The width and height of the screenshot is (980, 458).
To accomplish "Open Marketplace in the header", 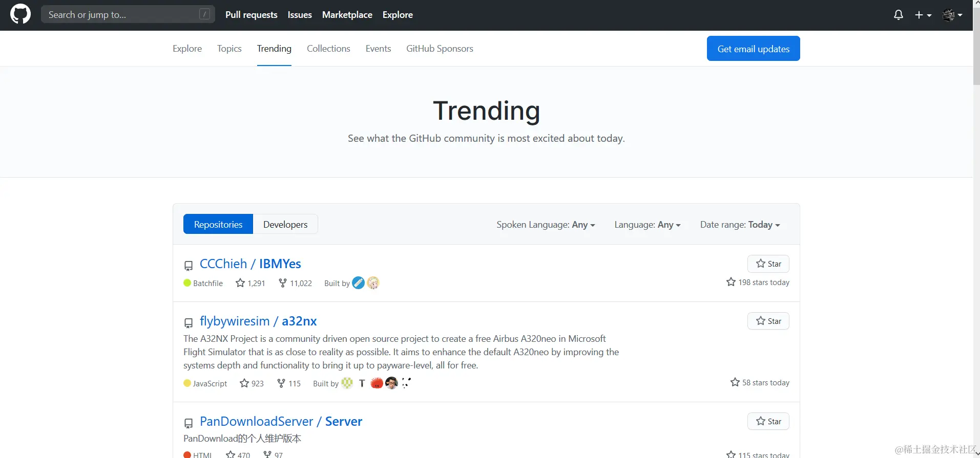I will pyautogui.click(x=347, y=15).
